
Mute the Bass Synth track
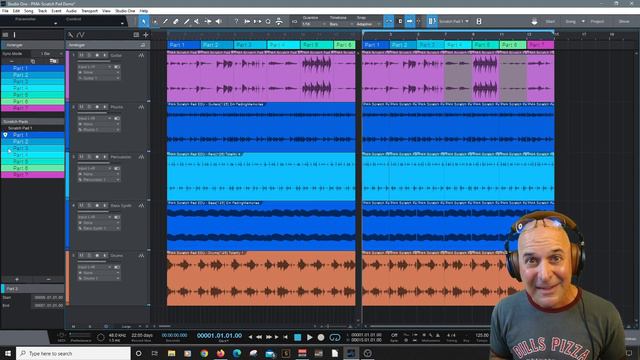click(81, 206)
